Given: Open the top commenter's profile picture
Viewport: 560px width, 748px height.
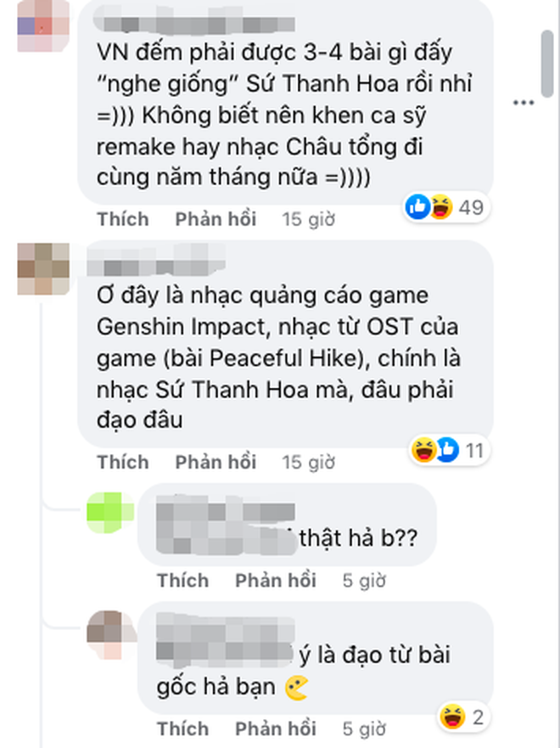Looking at the screenshot, I should coord(43,26).
